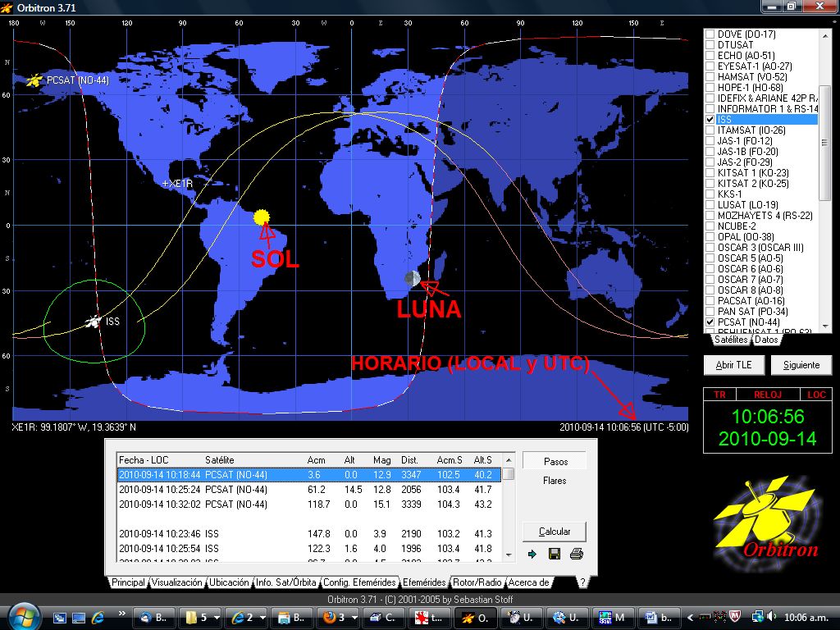The width and height of the screenshot is (840, 630).
Task: Select the Flares button
Action: 555,481
